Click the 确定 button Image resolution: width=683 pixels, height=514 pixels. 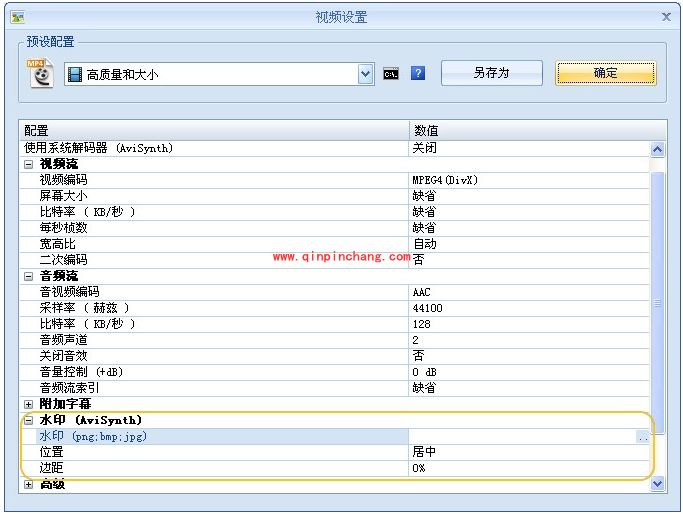point(606,73)
